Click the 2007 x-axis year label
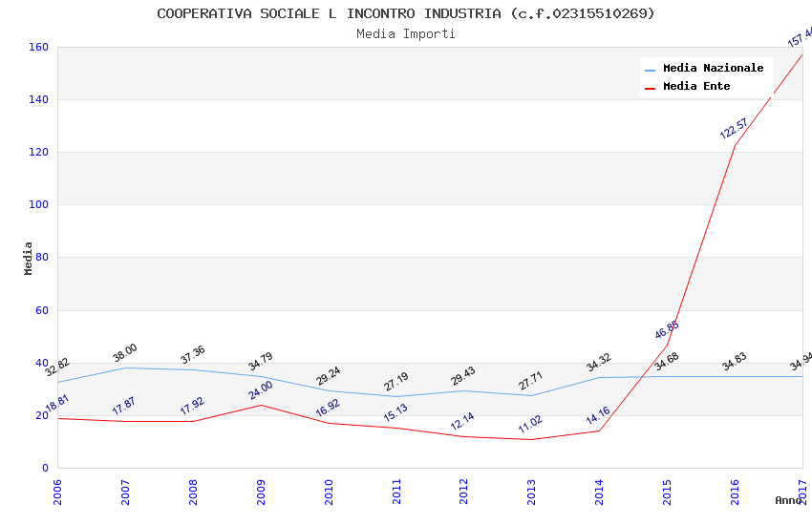The height and width of the screenshot is (525, 812). (125, 492)
